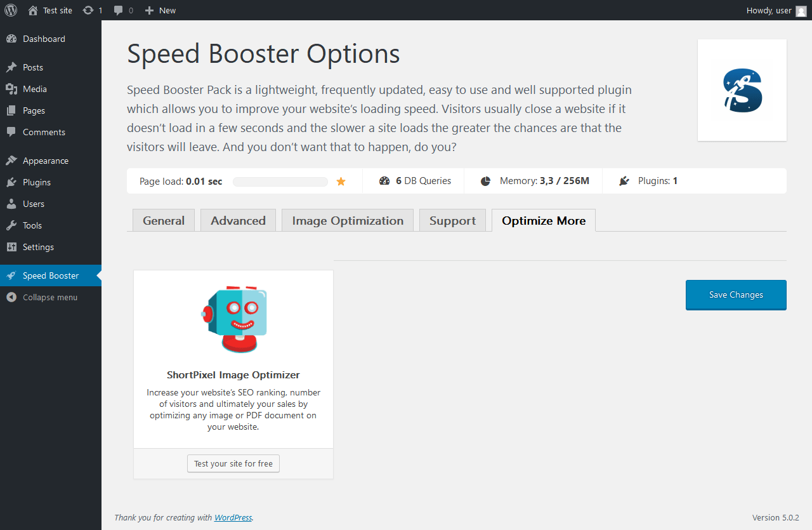Viewport: 812px width, 530px height.
Task: Click the 6 DB Queries text
Action: point(424,181)
